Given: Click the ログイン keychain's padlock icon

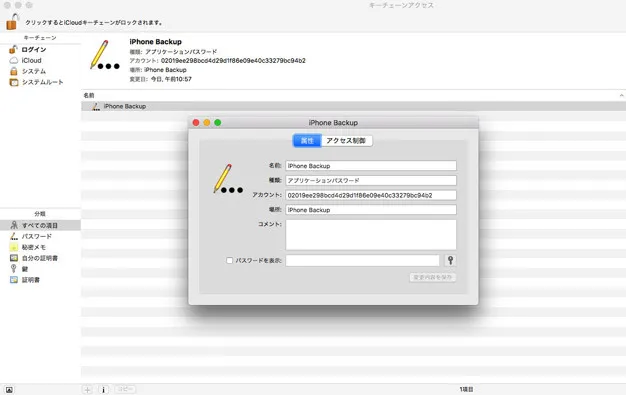Looking at the screenshot, I should pyautogui.click(x=13, y=50).
